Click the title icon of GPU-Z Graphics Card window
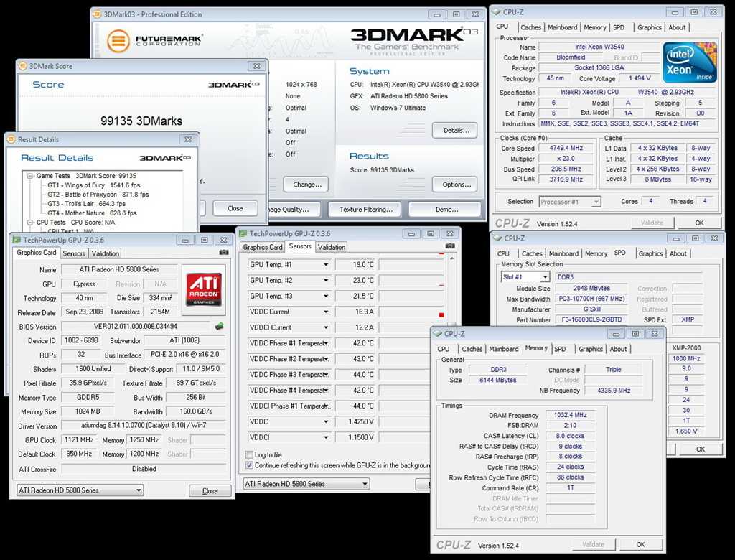The width and height of the screenshot is (735, 560). tap(17, 240)
